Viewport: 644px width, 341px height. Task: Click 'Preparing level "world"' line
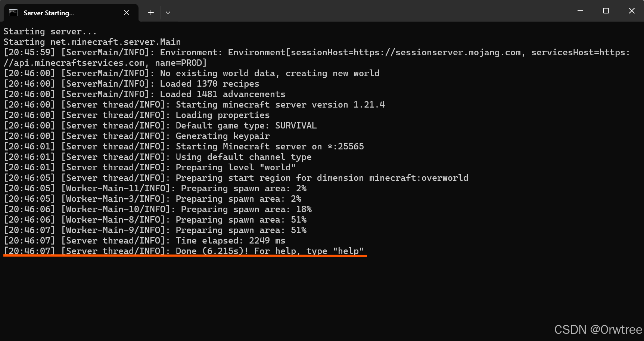pyautogui.click(x=150, y=168)
